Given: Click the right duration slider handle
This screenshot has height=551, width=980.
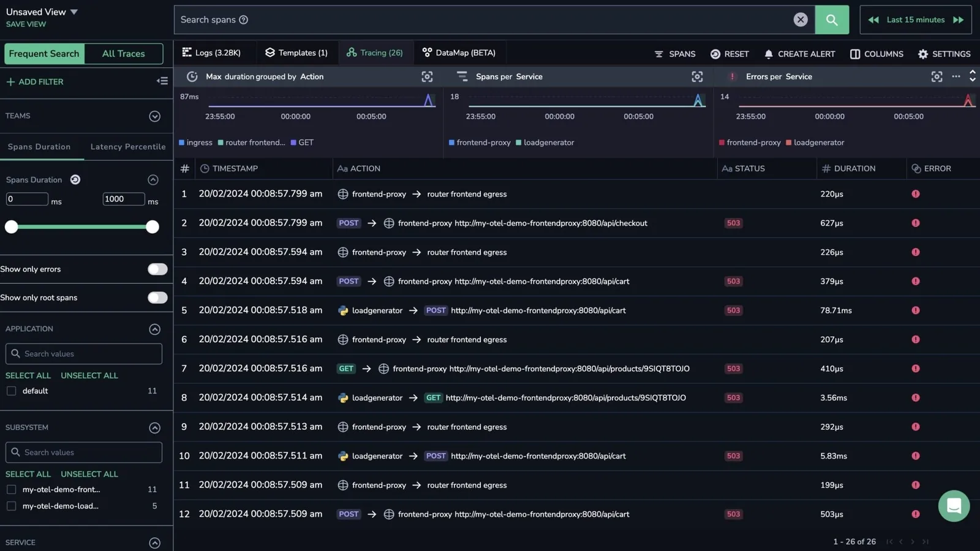Looking at the screenshot, I should click(153, 227).
